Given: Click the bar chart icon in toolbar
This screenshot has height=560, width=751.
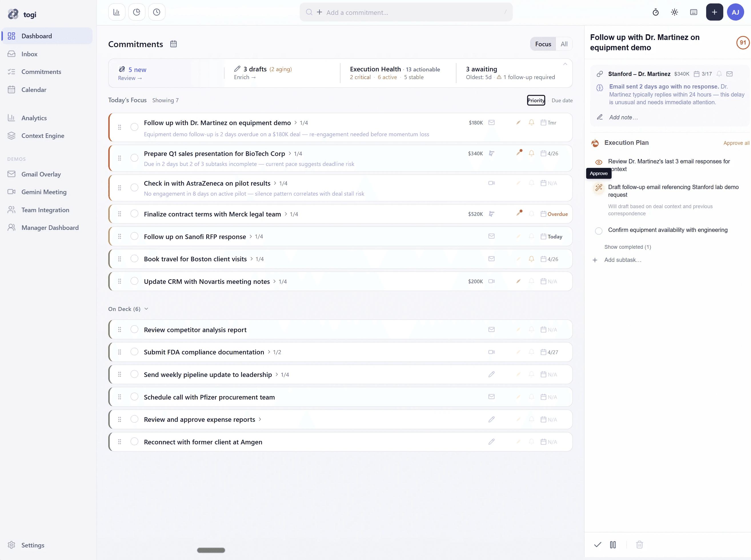Looking at the screenshot, I should point(117,12).
